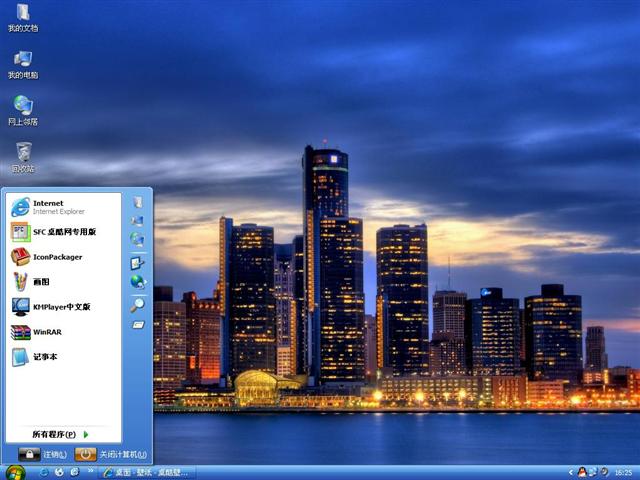Click the magnifier search icon in Start menu
Image resolution: width=640 pixels, height=480 pixels.
[x=137, y=304]
